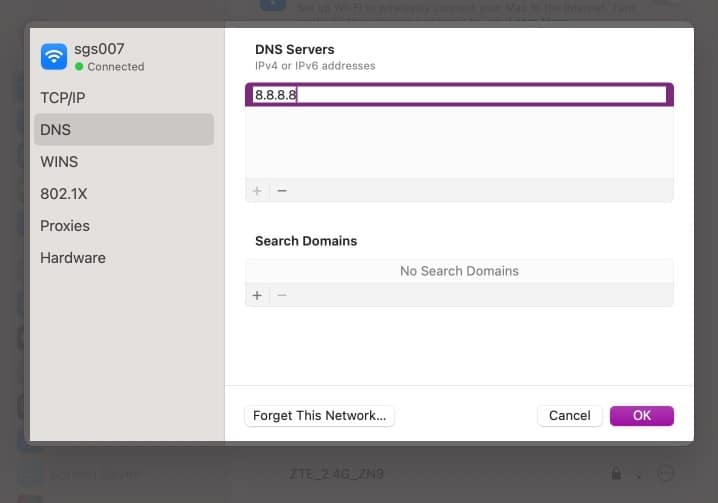
Task: Click Forget This Network button
Action: pos(319,416)
